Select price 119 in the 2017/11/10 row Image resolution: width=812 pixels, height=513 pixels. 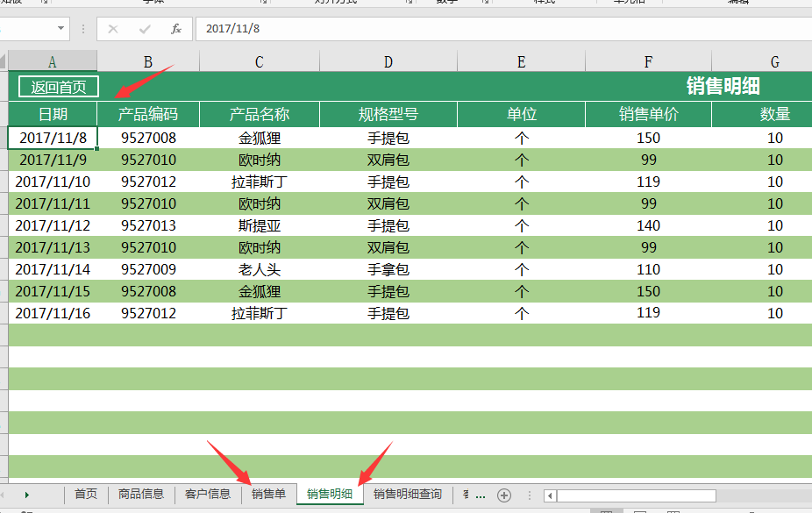click(x=648, y=182)
